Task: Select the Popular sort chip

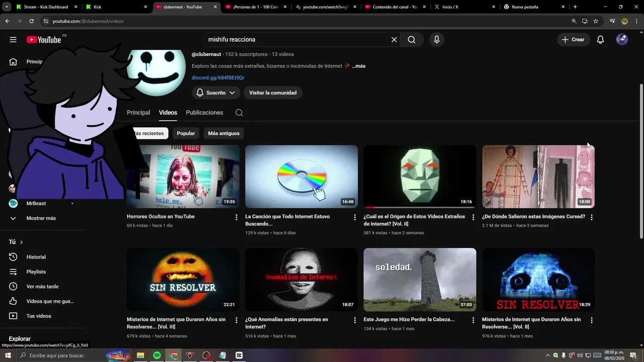Action: click(x=186, y=133)
